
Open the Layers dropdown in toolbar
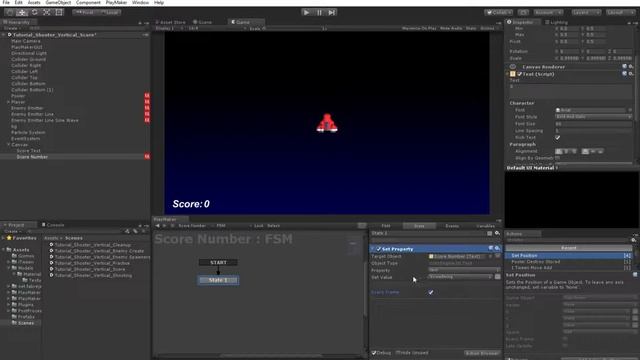tap(586, 12)
